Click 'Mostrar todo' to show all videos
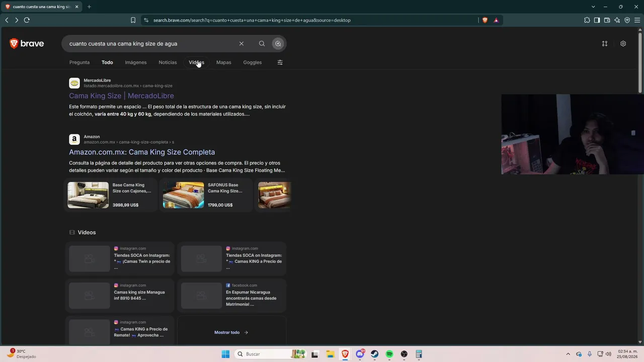644x362 pixels. point(231,332)
